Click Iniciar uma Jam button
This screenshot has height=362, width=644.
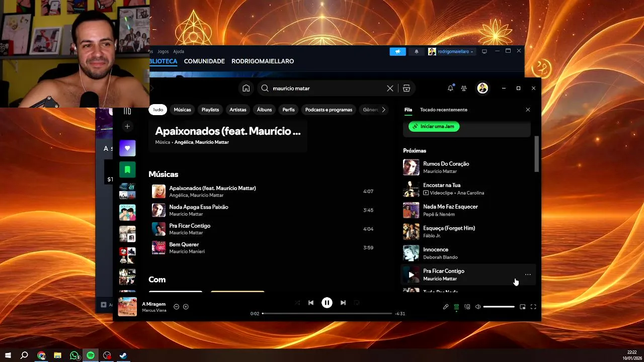click(x=434, y=126)
